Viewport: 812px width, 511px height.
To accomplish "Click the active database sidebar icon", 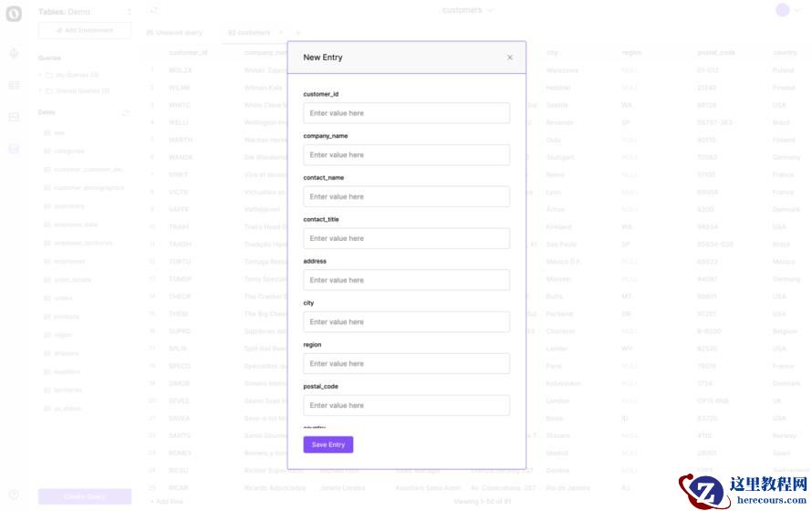I will point(14,149).
